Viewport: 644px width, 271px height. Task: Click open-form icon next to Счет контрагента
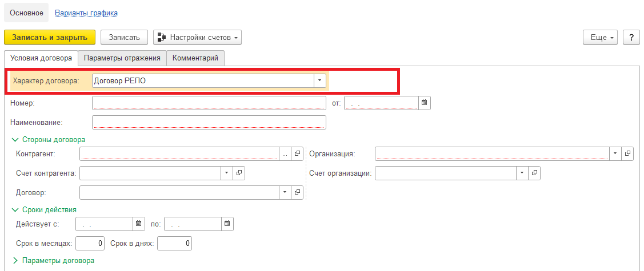tap(239, 173)
